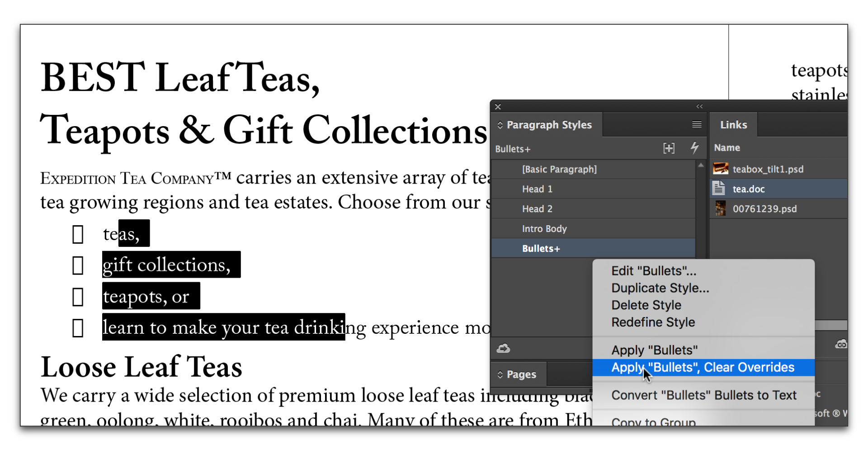Click Quick Apply lightning bolt icon
The height and width of the screenshot is (450, 868).
694,147
